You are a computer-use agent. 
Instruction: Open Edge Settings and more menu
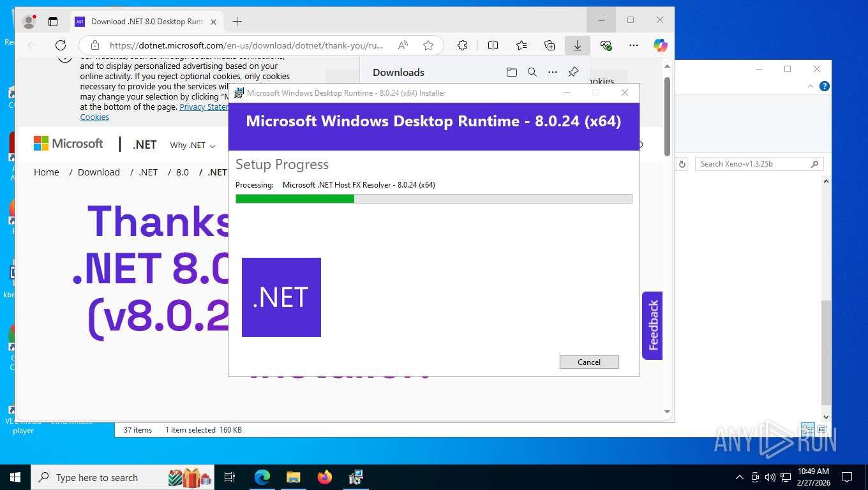click(634, 45)
